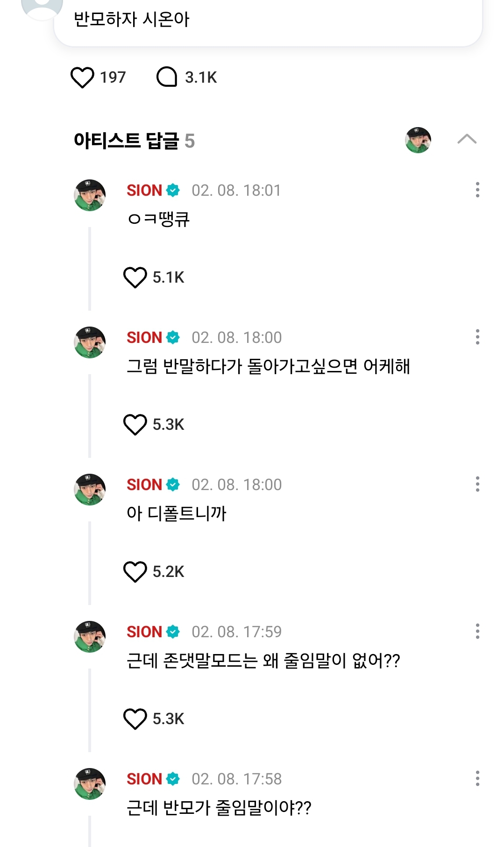The image size is (504, 847).
Task: Collapse the artist replies section chevron
Action: point(467,139)
